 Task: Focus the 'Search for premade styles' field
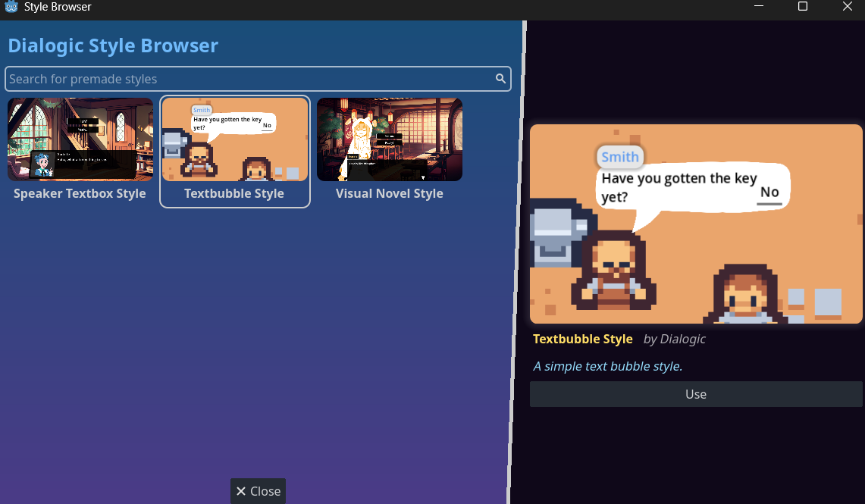[250, 79]
